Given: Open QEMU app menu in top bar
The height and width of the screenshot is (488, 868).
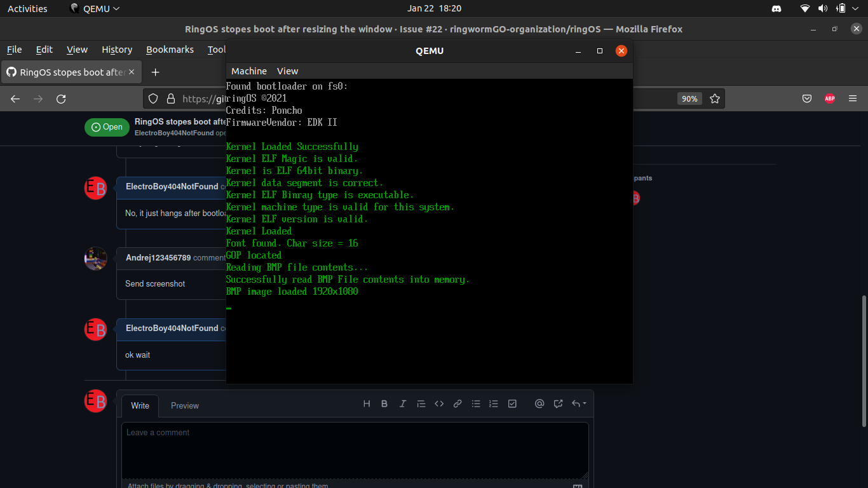Looking at the screenshot, I should (95, 8).
